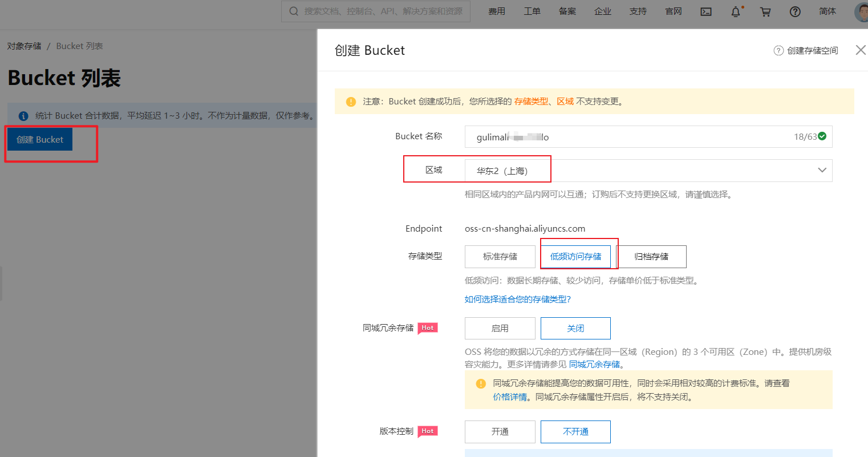Open the 企业 menu

point(603,11)
